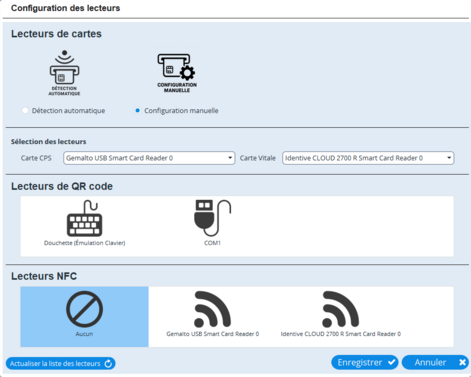Click the Sélection des lecteurs heading

pos(49,142)
